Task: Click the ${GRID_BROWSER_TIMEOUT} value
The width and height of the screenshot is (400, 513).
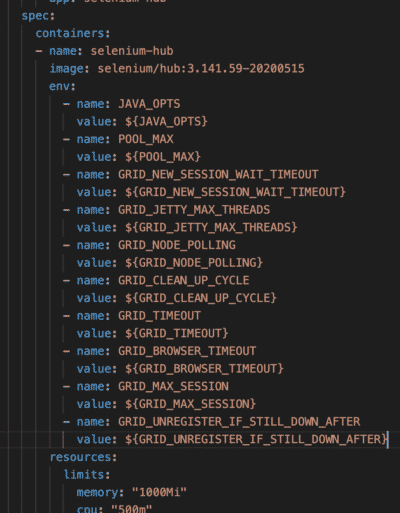Action: click(204, 369)
